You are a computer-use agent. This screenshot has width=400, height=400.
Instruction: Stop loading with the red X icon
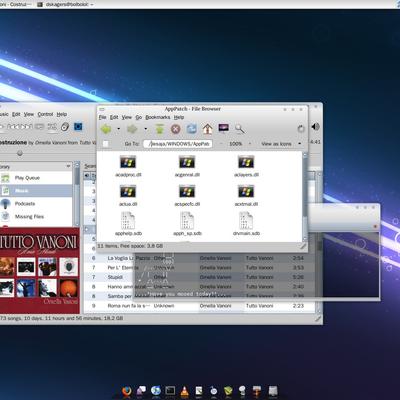pos(176,129)
